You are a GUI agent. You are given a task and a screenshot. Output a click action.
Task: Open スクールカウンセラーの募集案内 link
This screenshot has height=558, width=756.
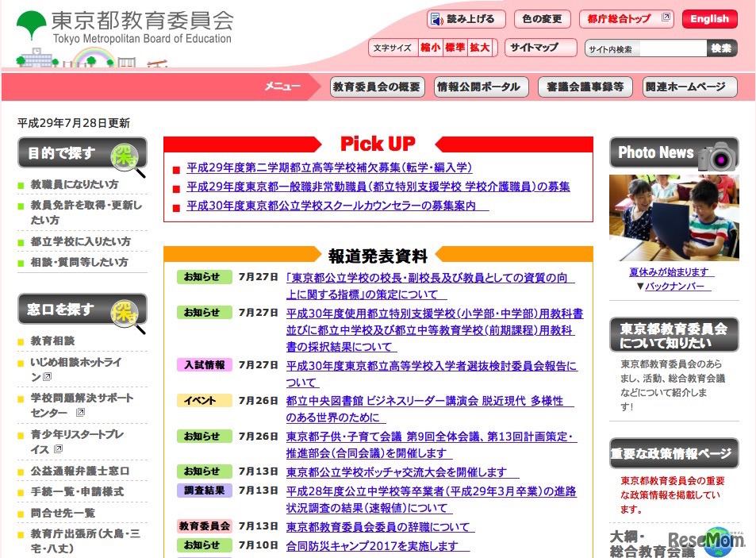pos(337,206)
